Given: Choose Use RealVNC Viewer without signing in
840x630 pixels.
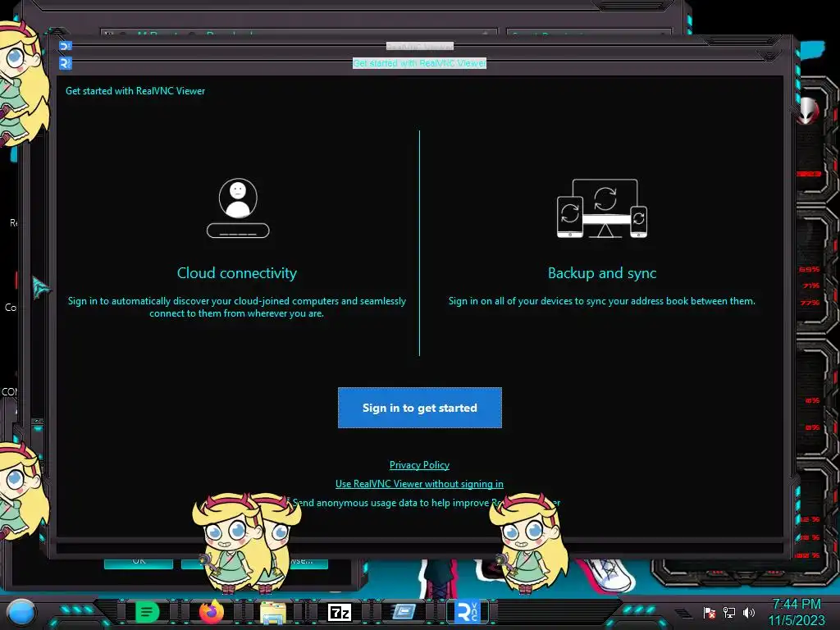Looking at the screenshot, I should [x=419, y=484].
